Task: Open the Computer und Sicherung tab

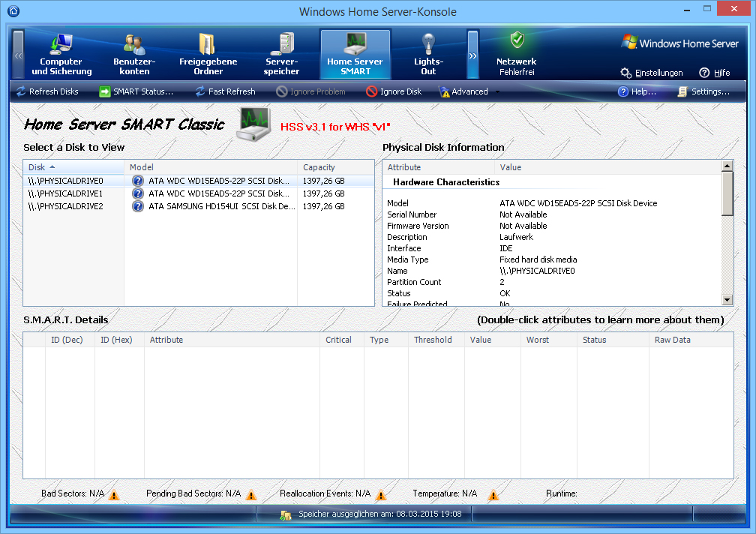Action: (x=61, y=55)
